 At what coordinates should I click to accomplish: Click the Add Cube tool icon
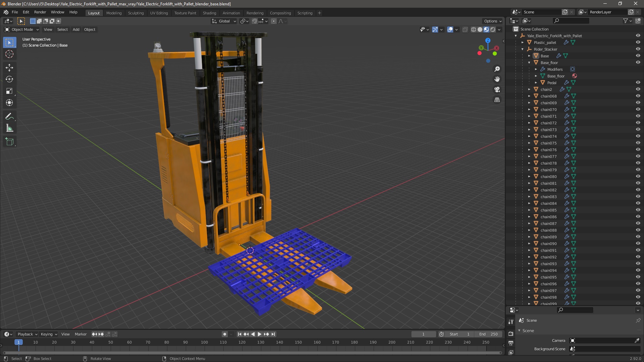9,141
